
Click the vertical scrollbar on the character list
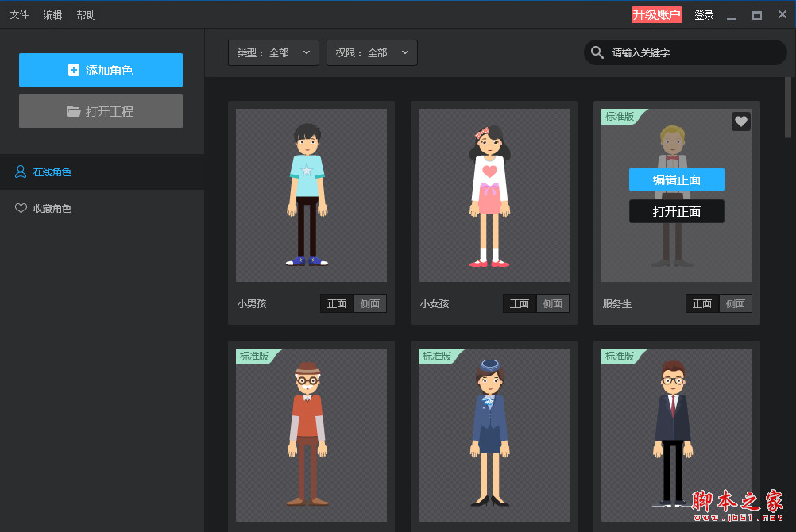pos(788,107)
